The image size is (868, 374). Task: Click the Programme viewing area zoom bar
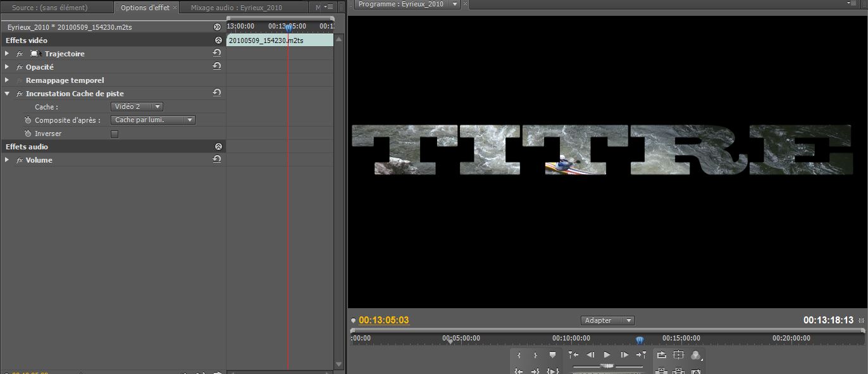point(607,330)
